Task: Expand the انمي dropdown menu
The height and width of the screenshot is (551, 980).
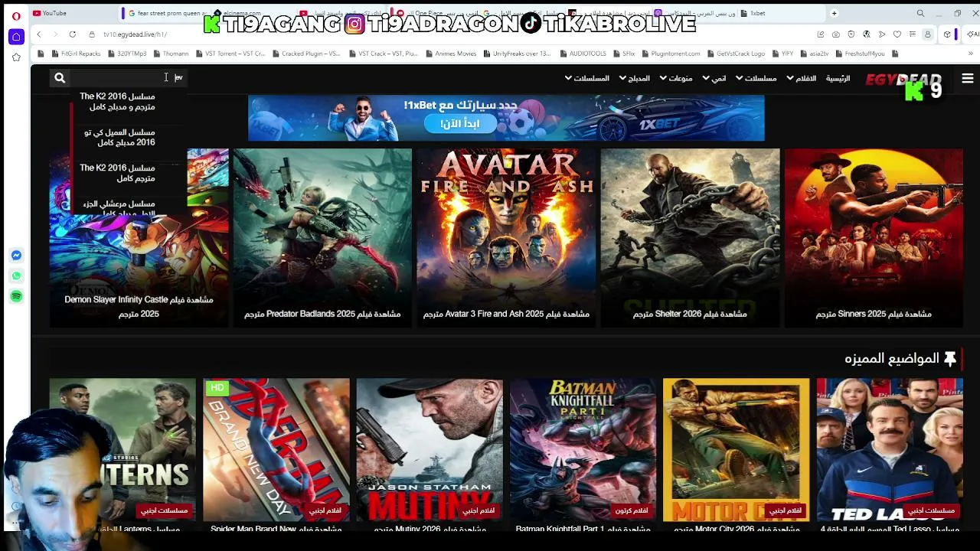Action: [x=714, y=78]
